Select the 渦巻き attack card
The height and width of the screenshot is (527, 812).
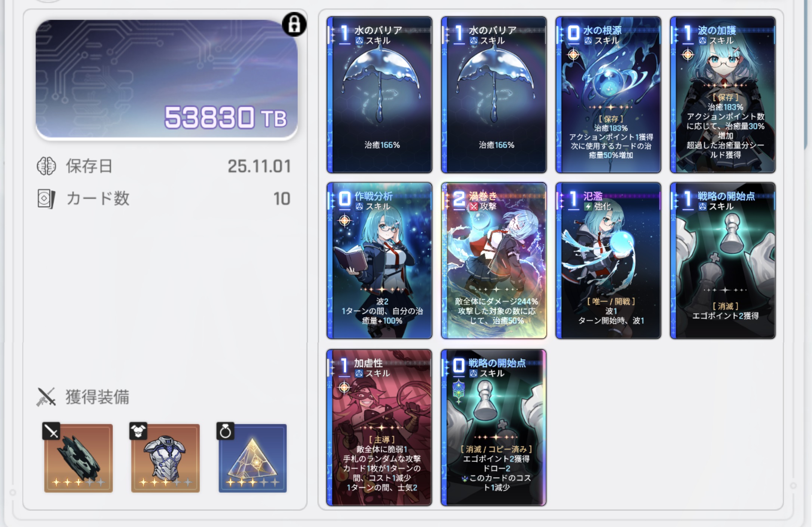494,261
